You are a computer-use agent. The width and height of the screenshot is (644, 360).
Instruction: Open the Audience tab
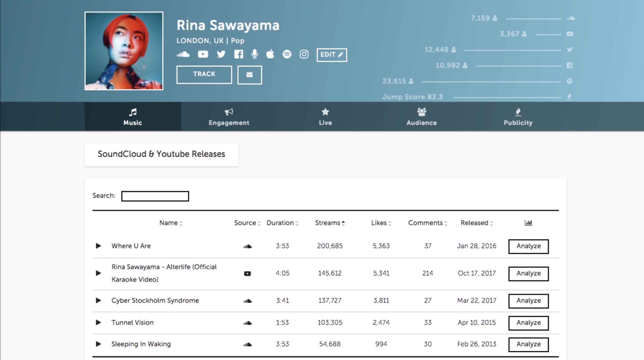(422, 117)
